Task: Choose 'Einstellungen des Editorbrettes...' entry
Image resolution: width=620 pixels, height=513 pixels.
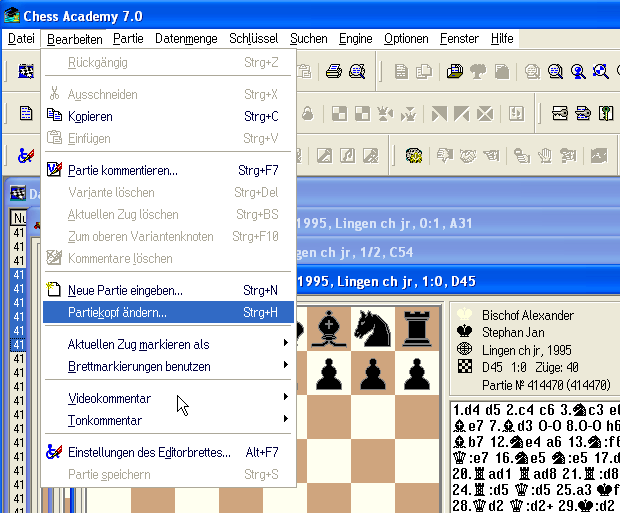Action: (x=168, y=452)
